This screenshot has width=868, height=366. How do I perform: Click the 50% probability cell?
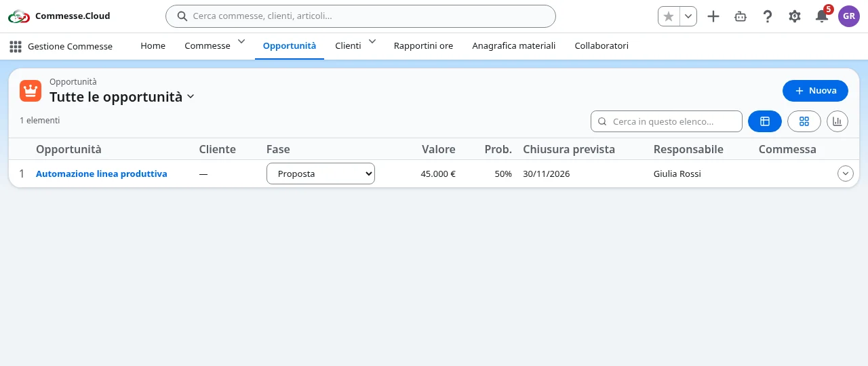click(503, 174)
